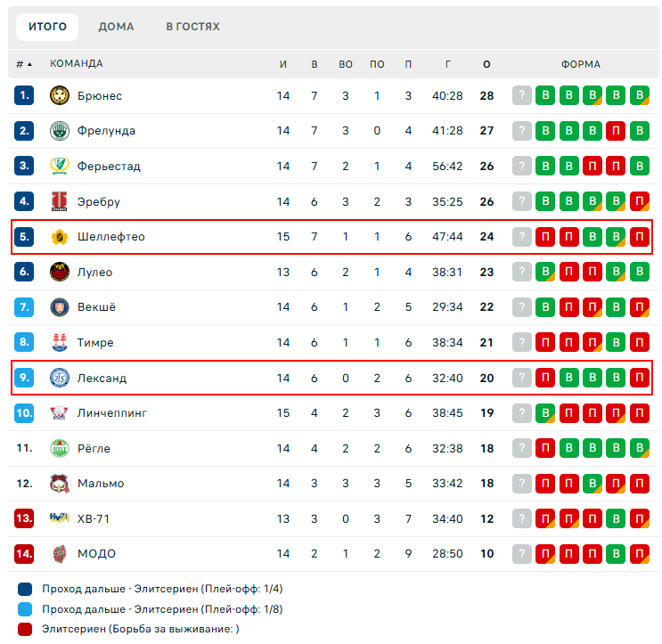Click the Ферьестад team logo

(x=60, y=166)
